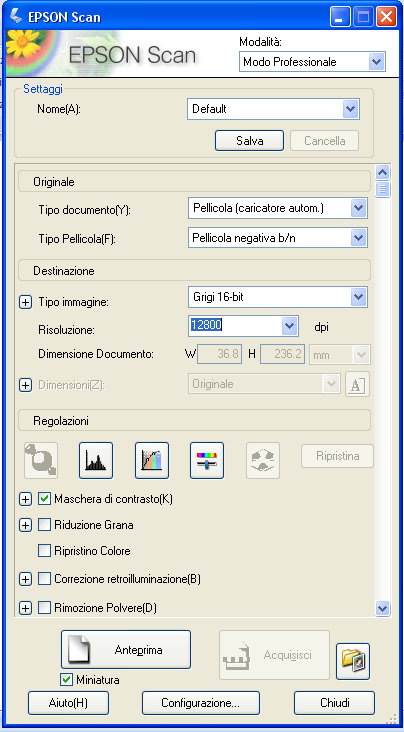Viewport: 404px width, 732px height.
Task: Click the Anteprima preview button
Action: [x=126, y=649]
